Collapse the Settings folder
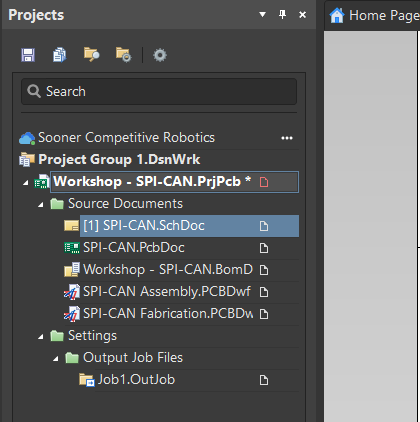Image resolution: width=420 pixels, height=422 pixels. 41,337
